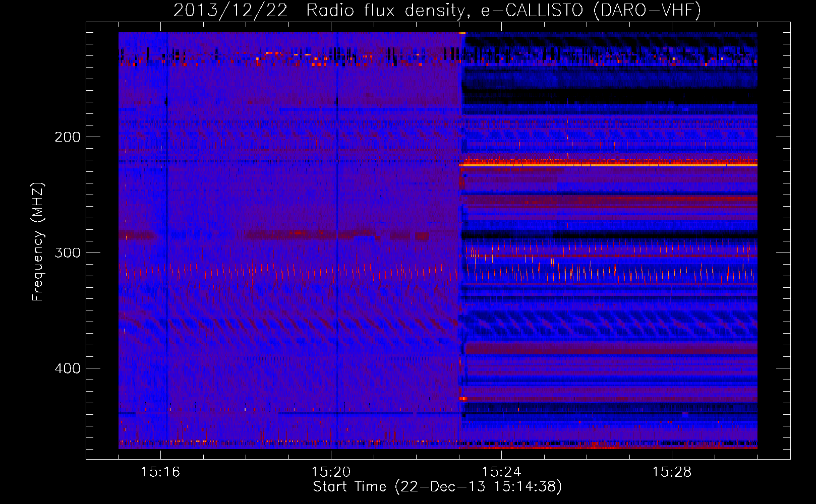Click the 15:20 time tick label

click(x=331, y=472)
